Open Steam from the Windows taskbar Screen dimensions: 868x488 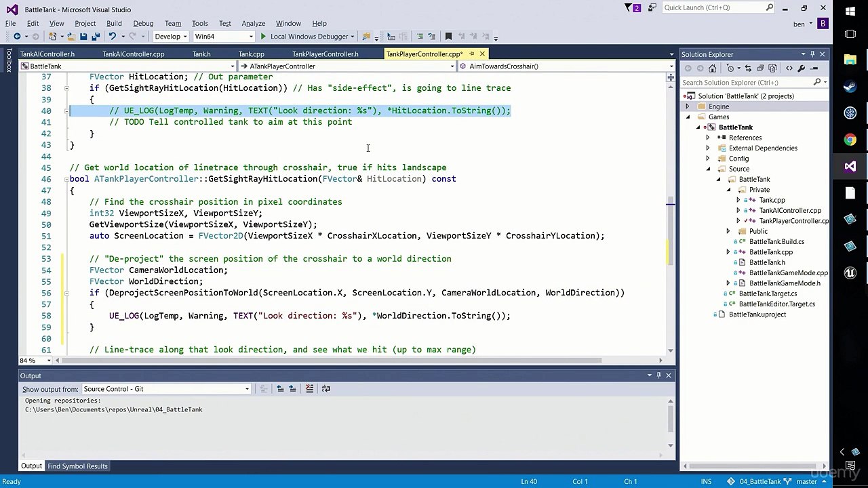tap(850, 87)
